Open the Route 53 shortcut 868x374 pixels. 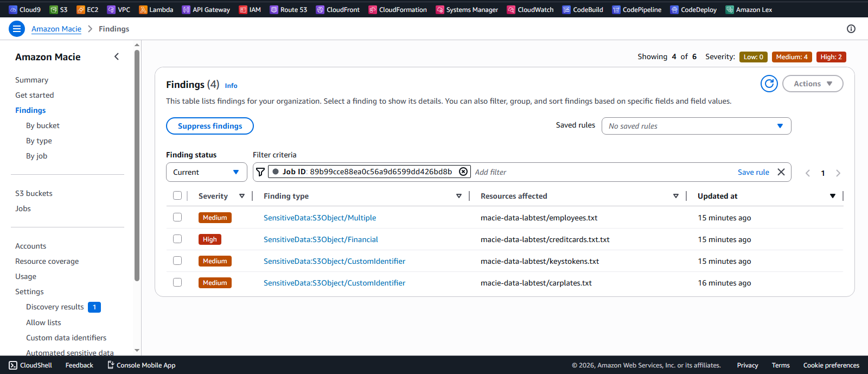point(288,9)
